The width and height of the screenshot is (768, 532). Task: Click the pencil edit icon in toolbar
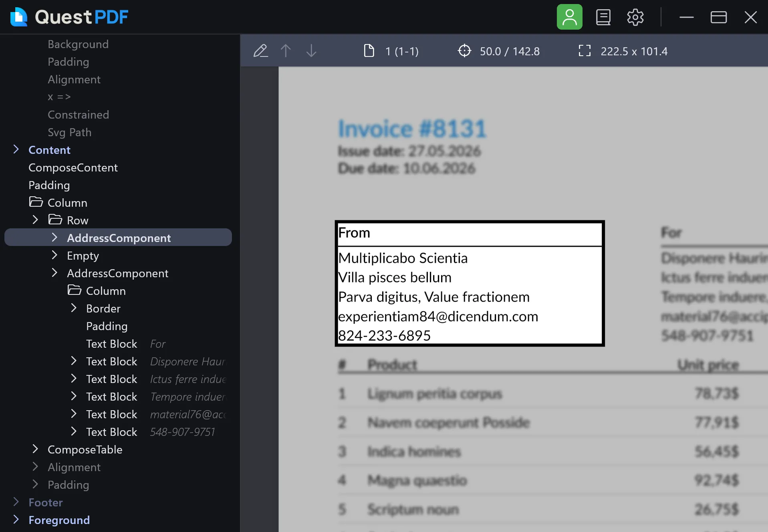click(x=261, y=51)
